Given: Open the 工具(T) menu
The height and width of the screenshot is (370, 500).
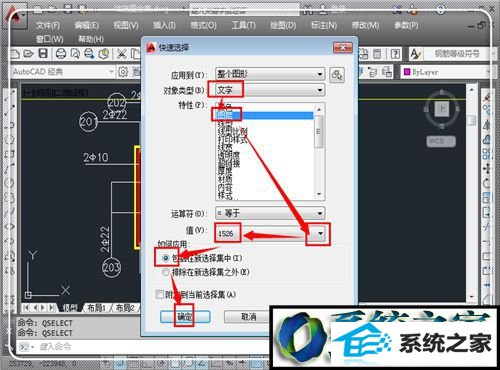Looking at the screenshot, I should (244, 25).
